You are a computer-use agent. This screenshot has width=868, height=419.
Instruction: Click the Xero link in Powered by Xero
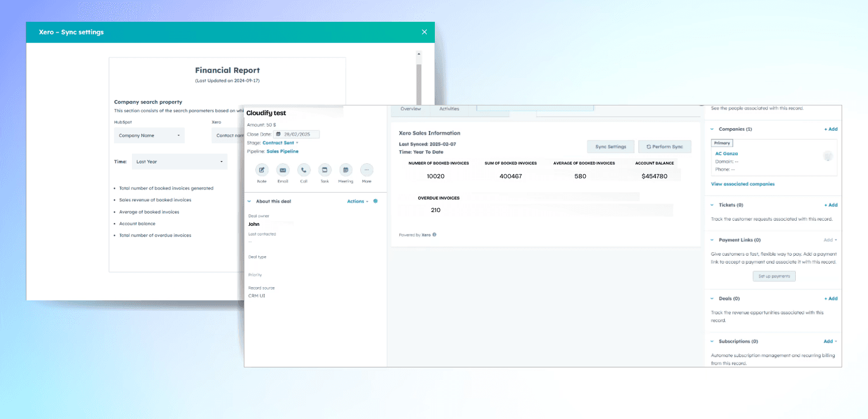[426, 235]
